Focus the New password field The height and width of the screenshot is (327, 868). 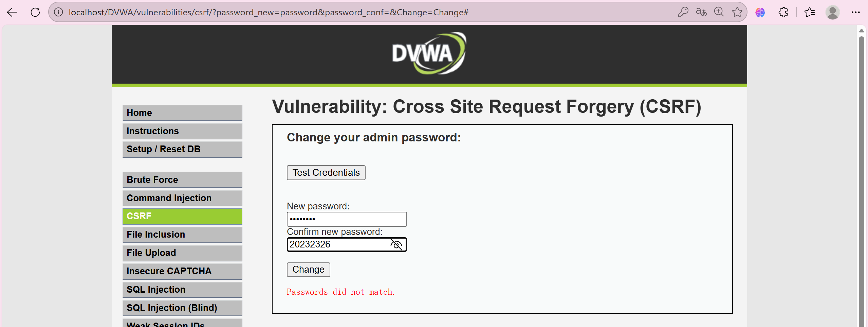347,219
